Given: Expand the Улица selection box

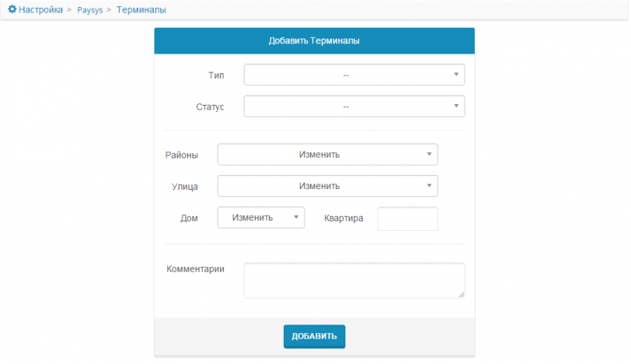Looking at the screenshot, I should point(327,186).
